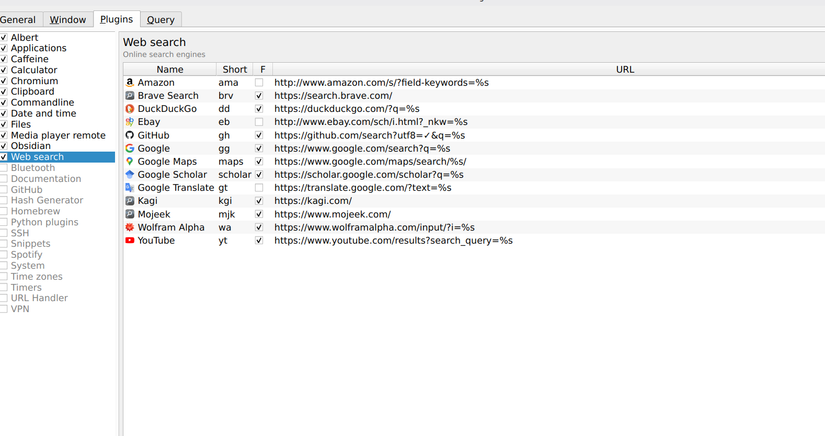Select the Web search plugin entry
Screen dimensions: 825x436
tap(57, 157)
